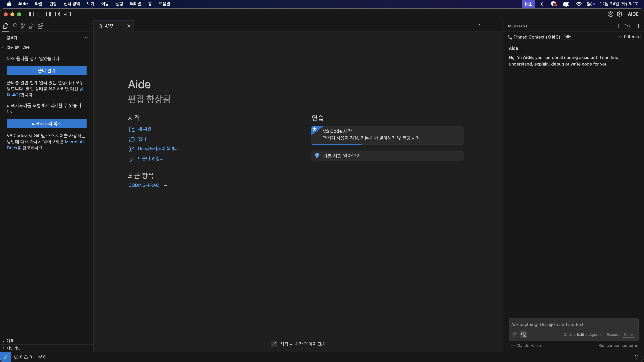Open the Wi-Fi menu in the macOS menu bar

pos(579,4)
